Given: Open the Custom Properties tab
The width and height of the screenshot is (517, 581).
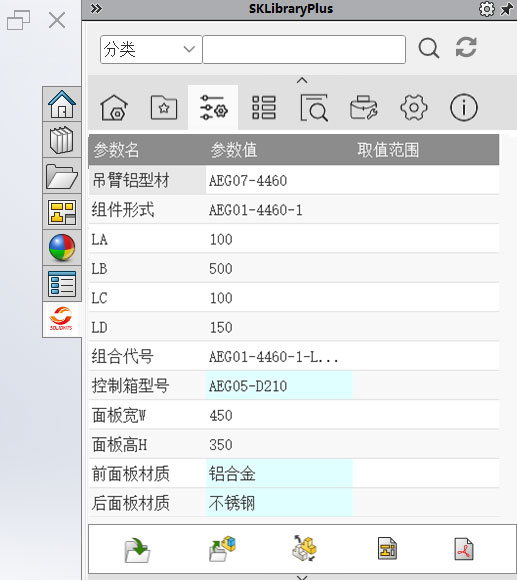Looking at the screenshot, I should (x=62, y=283).
